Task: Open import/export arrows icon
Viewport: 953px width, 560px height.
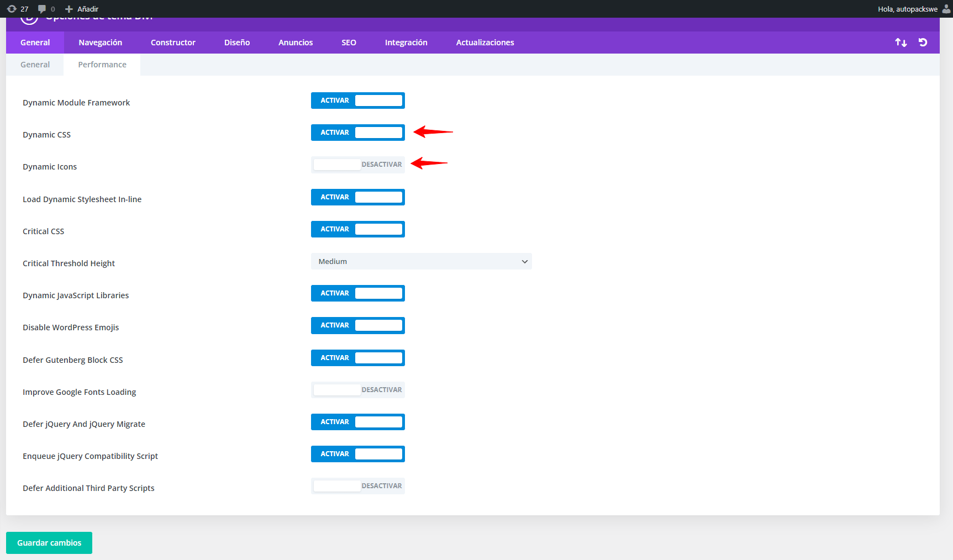Action: point(901,43)
